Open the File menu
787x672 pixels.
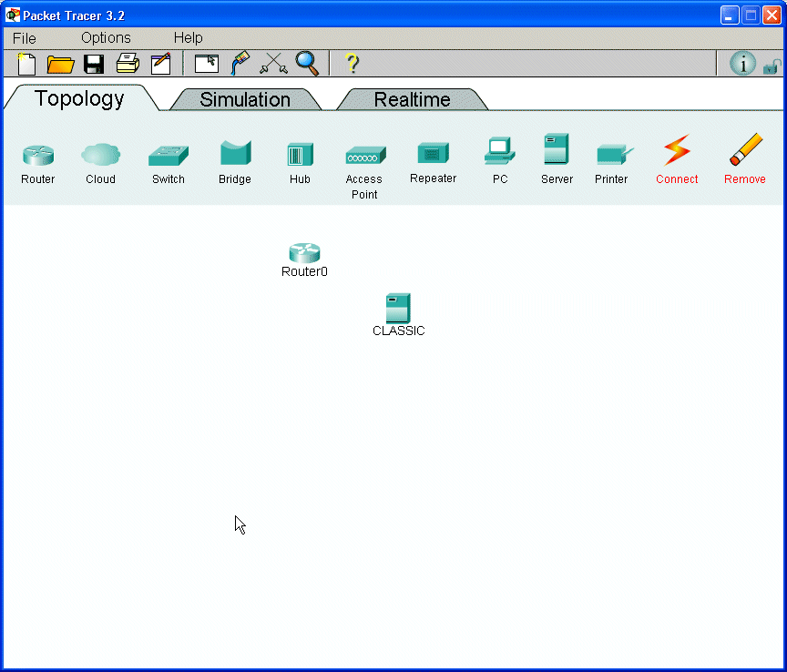click(24, 38)
